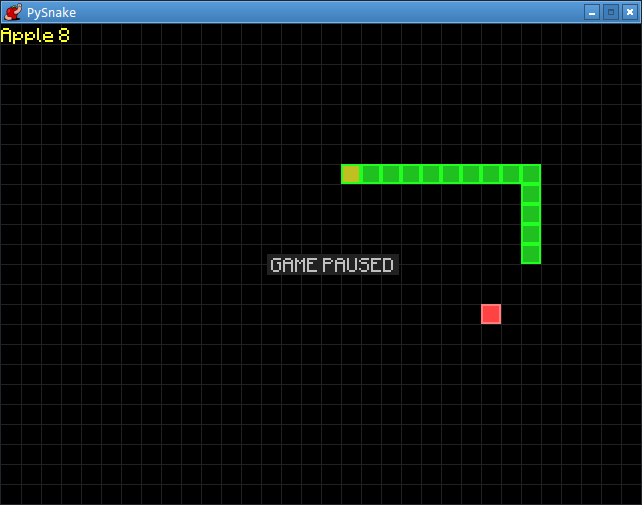Click the green segment right of yellow head
This screenshot has height=505, width=642.
[x=371, y=174]
